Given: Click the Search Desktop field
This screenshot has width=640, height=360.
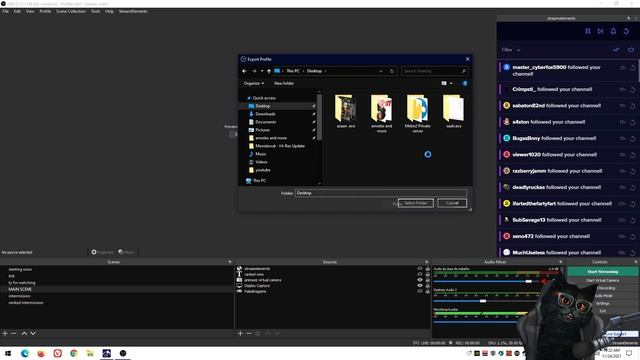Looking at the screenshot, I should (x=434, y=71).
